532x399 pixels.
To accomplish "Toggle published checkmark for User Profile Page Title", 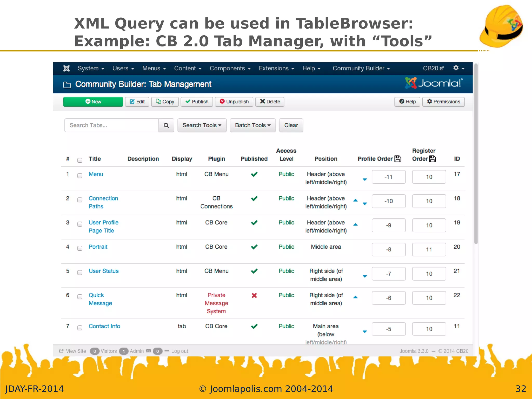I will [x=254, y=223].
